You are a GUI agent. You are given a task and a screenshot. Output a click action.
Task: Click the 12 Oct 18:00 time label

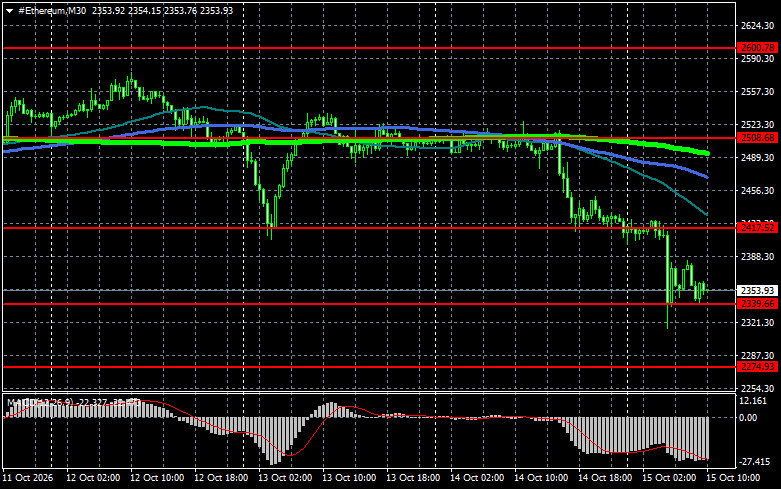click(221, 478)
